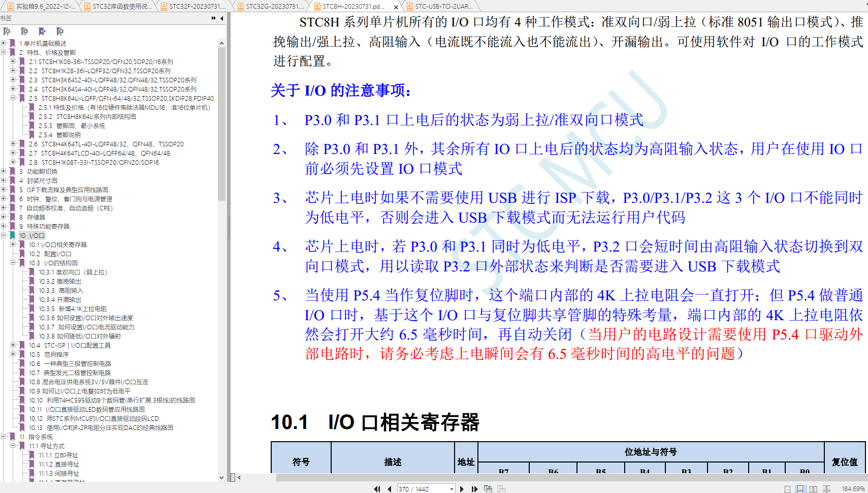
Task: Open bookmark 2.5.2 STC8H8K64U系列内部结构图
Action: pyautogui.click(x=87, y=116)
